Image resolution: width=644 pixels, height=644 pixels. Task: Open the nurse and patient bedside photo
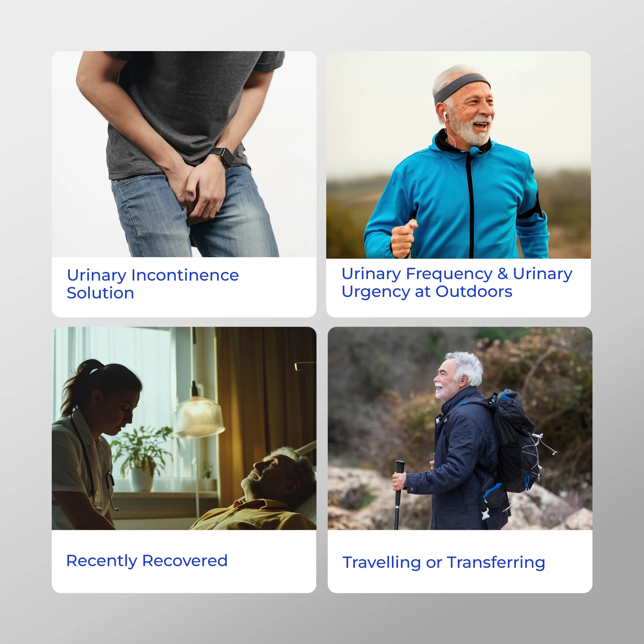(x=184, y=428)
